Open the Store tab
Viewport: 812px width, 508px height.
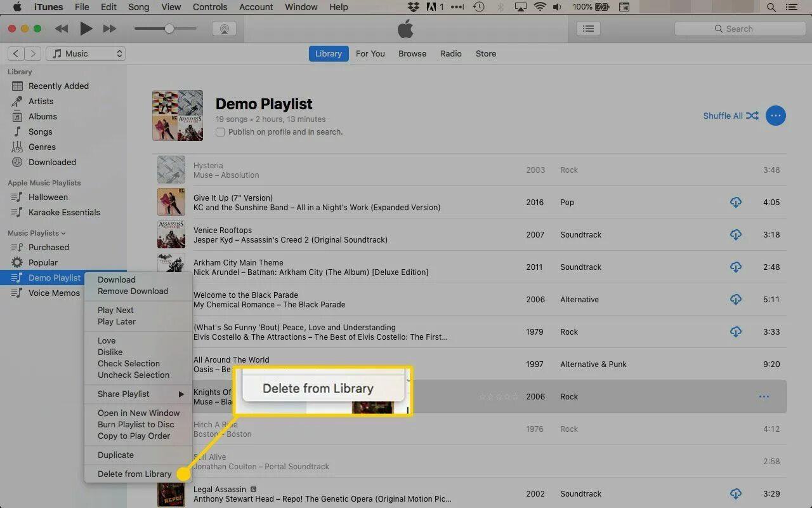[486, 54]
